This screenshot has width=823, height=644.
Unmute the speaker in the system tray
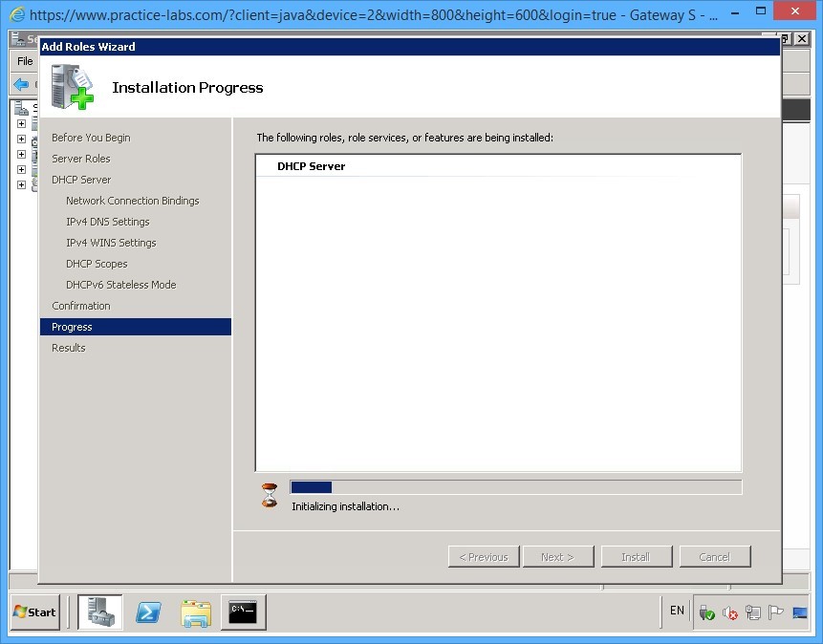(729, 612)
